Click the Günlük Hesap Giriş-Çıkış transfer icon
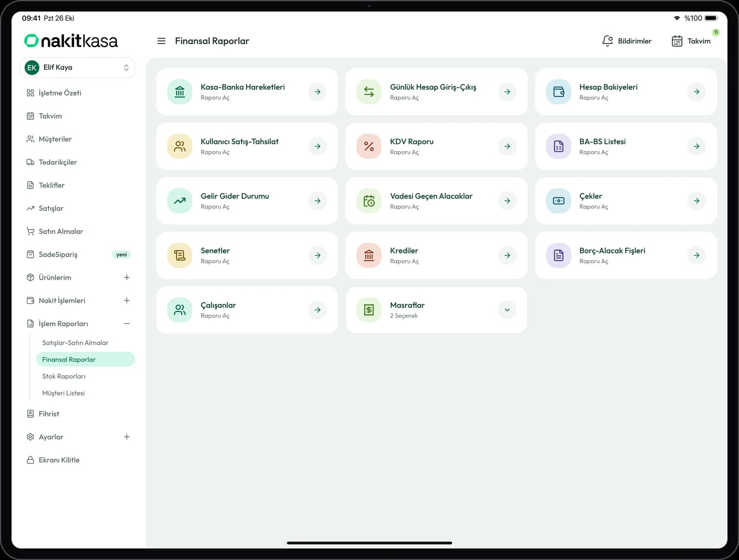This screenshot has width=739, height=560. (369, 92)
